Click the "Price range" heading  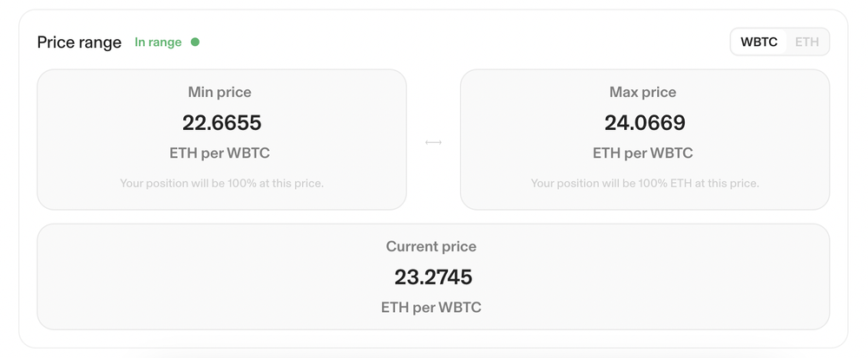click(79, 42)
